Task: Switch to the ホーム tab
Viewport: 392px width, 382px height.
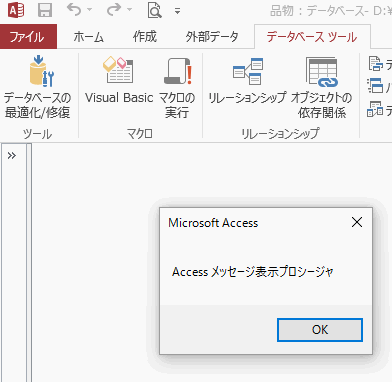Action: click(x=88, y=37)
